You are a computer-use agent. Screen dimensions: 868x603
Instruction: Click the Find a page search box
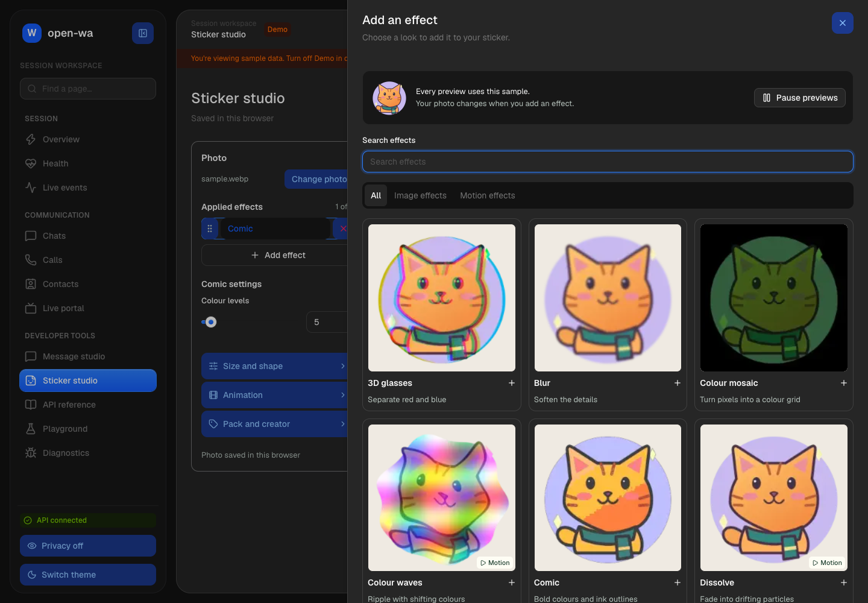pyautogui.click(x=88, y=89)
